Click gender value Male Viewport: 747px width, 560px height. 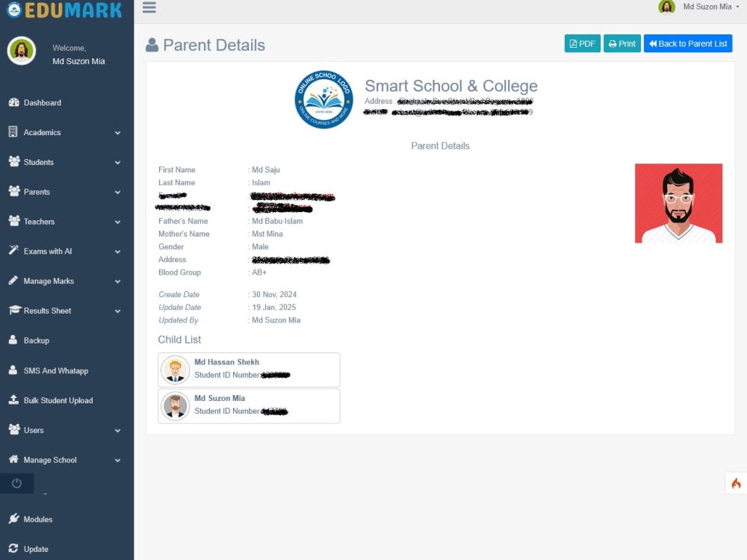(260, 246)
